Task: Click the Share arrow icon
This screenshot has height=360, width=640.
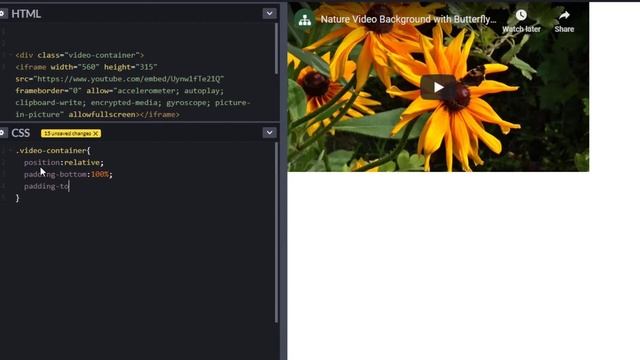Action: click(564, 16)
